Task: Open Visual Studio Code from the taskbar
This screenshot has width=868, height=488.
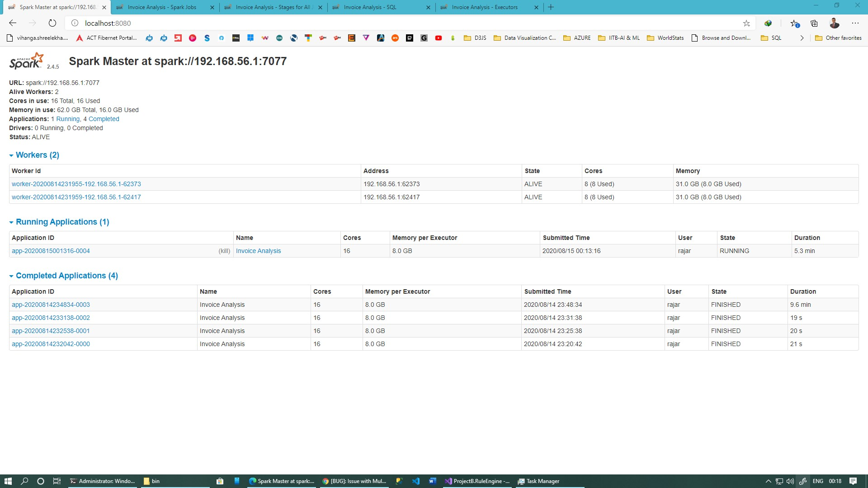Action: click(416, 481)
